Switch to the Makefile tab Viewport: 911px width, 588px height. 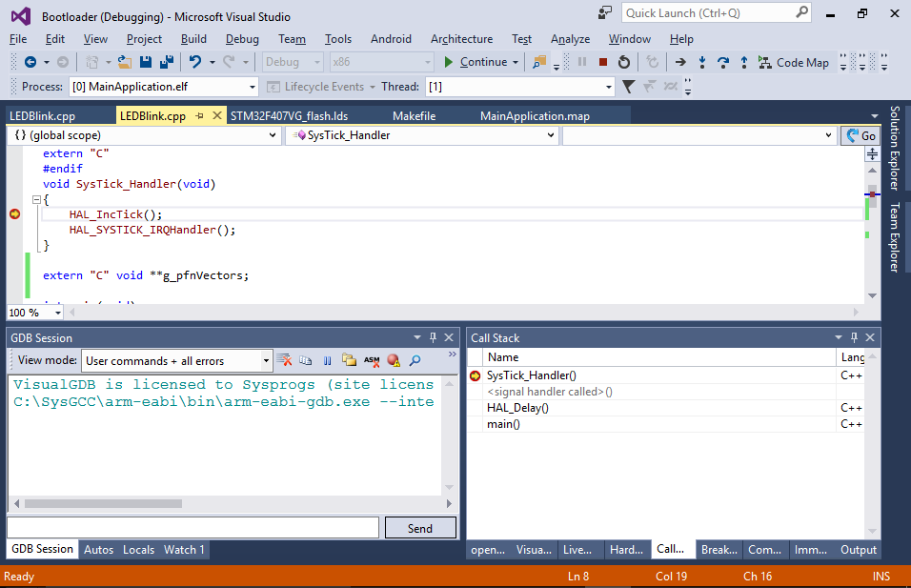coord(414,116)
